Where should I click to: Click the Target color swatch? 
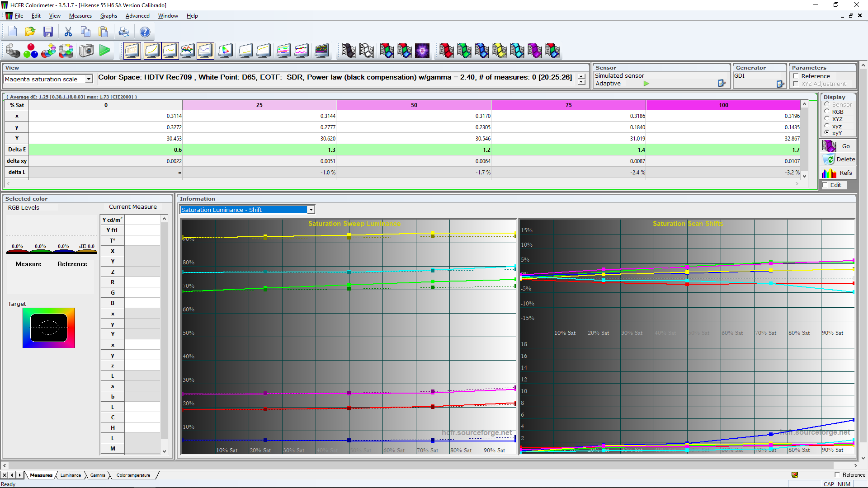coord(49,328)
